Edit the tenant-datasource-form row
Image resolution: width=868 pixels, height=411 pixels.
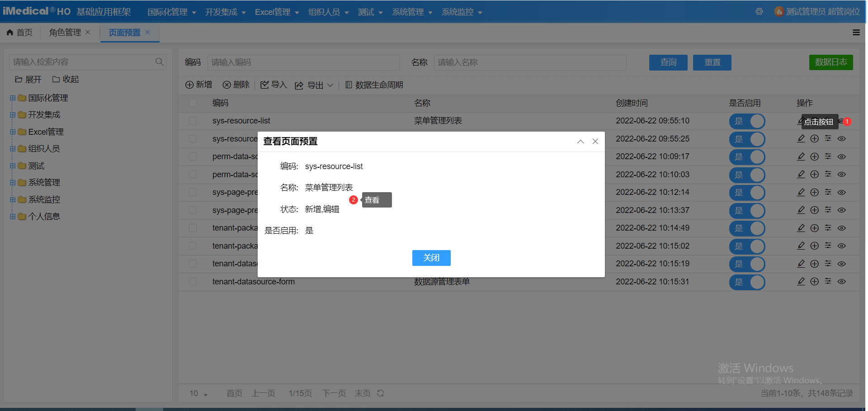click(x=801, y=282)
